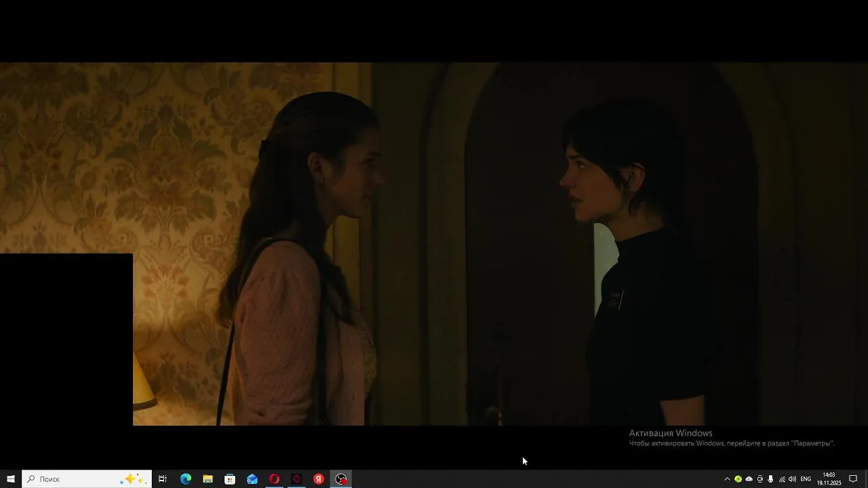Switch to the Opera GX browser
This screenshot has height=488, width=868.
(x=296, y=479)
